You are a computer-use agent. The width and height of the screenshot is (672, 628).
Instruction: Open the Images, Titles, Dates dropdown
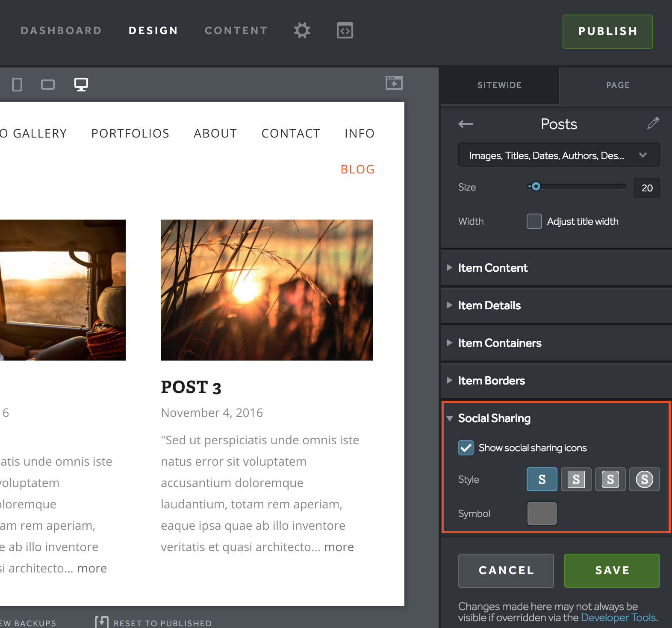coord(558,155)
